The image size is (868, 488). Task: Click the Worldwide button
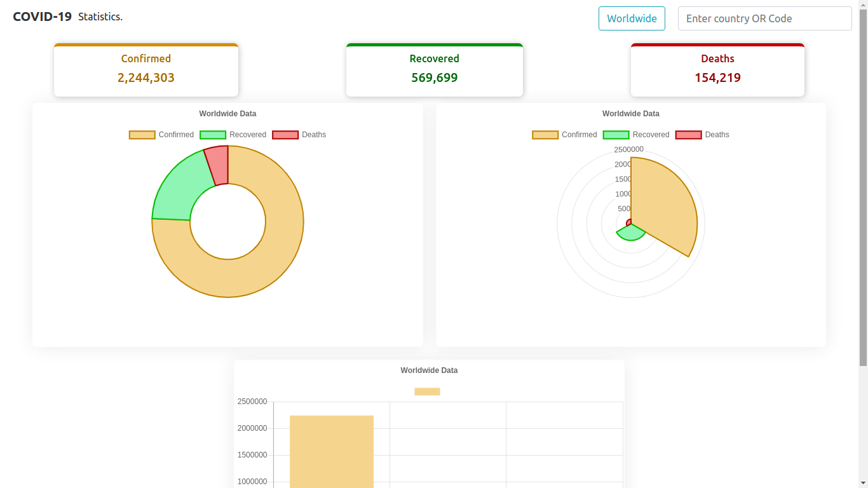click(x=632, y=18)
